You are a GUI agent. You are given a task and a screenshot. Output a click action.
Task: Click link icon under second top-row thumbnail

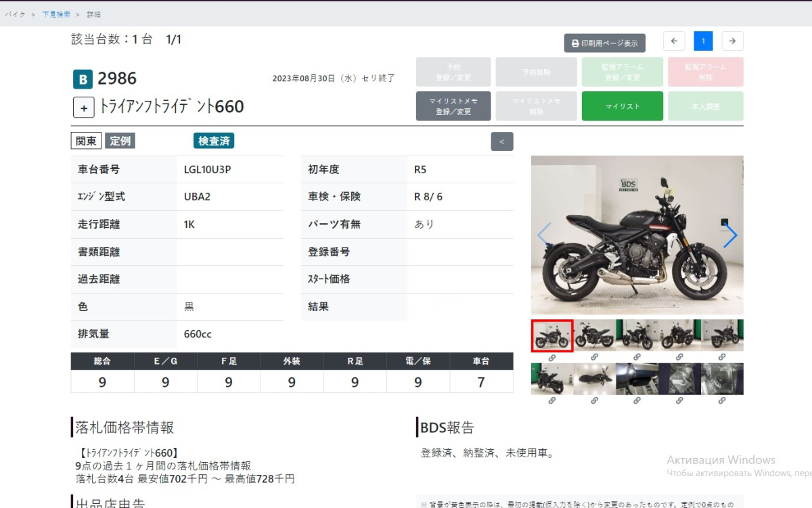594,357
